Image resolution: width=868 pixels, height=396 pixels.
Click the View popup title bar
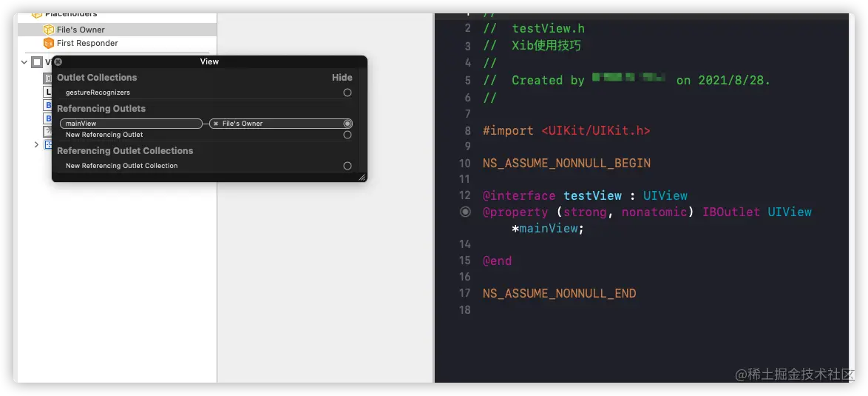coord(209,61)
